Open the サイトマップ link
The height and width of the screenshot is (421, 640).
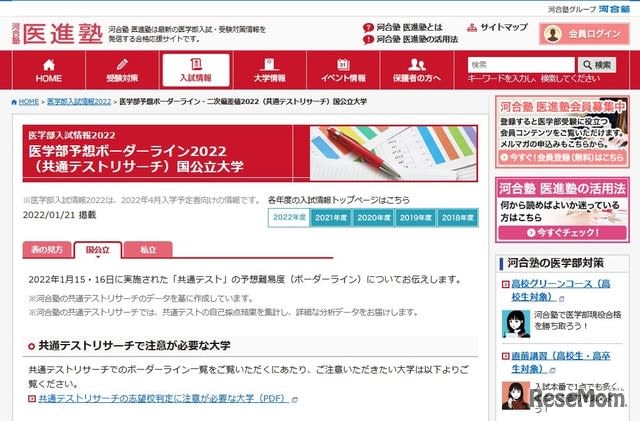497,27
